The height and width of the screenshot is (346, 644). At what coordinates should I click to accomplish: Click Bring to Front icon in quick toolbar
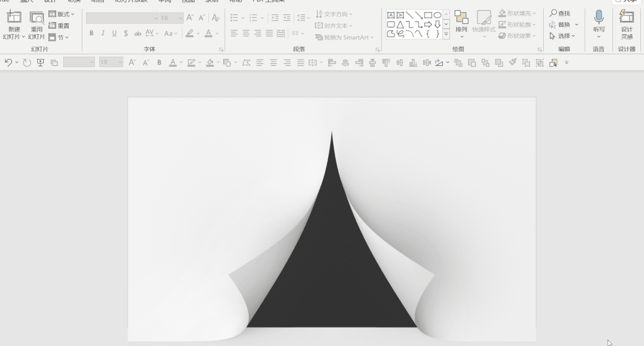point(458,63)
